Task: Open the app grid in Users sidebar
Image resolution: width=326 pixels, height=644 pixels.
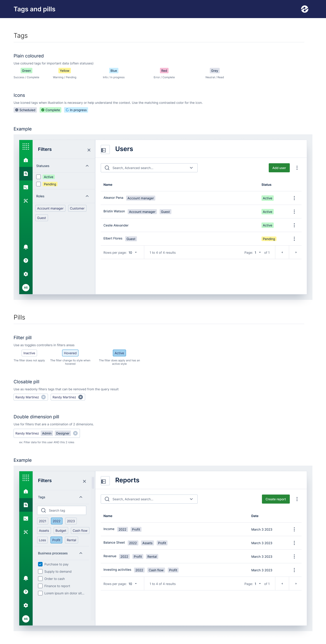Action: coord(26,147)
